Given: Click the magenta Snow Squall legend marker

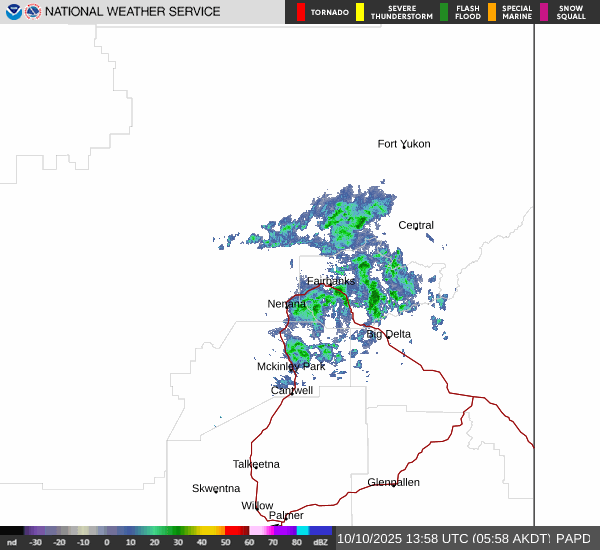Looking at the screenshot, I should [x=544, y=12].
